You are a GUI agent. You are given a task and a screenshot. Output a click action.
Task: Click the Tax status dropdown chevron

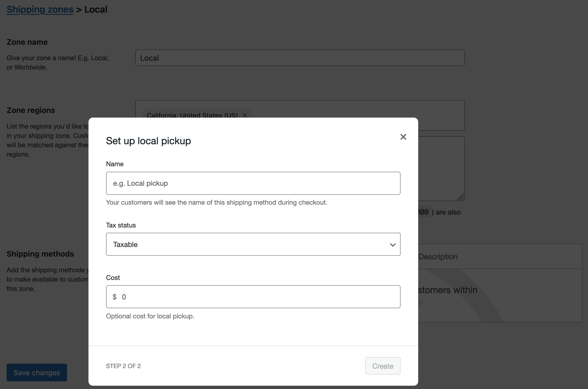click(393, 244)
